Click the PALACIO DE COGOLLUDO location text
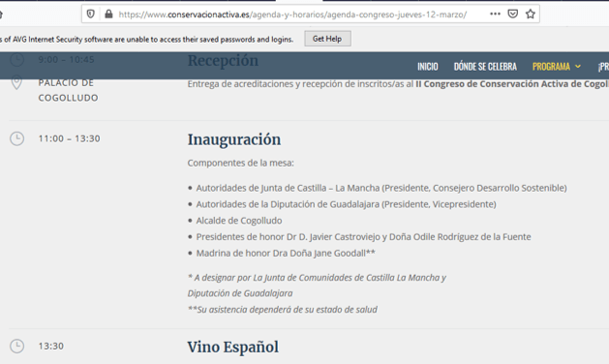 tap(68, 90)
